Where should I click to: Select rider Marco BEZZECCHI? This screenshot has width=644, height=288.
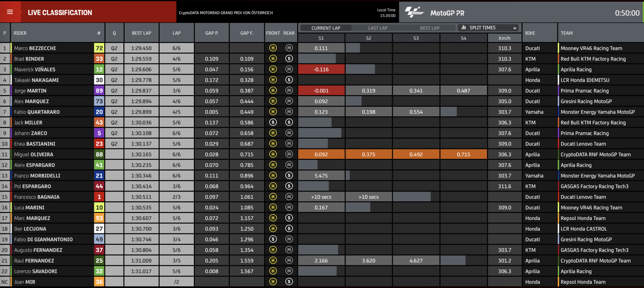[35, 48]
